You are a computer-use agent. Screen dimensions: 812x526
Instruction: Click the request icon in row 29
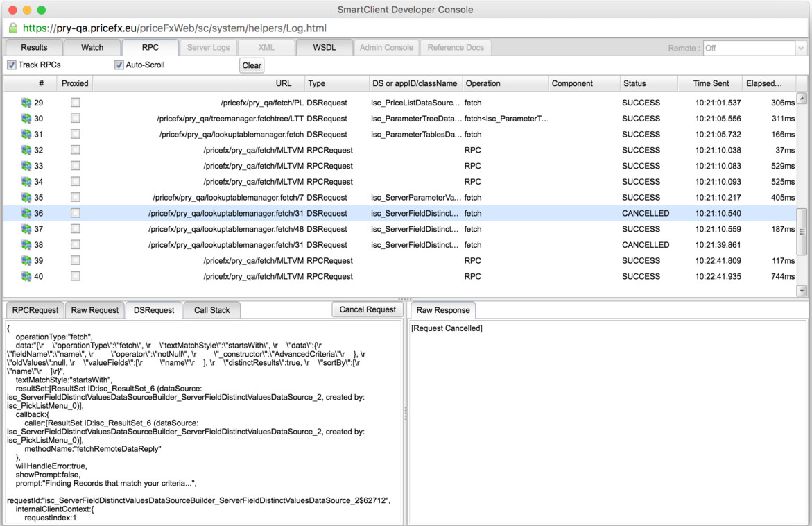[26, 103]
